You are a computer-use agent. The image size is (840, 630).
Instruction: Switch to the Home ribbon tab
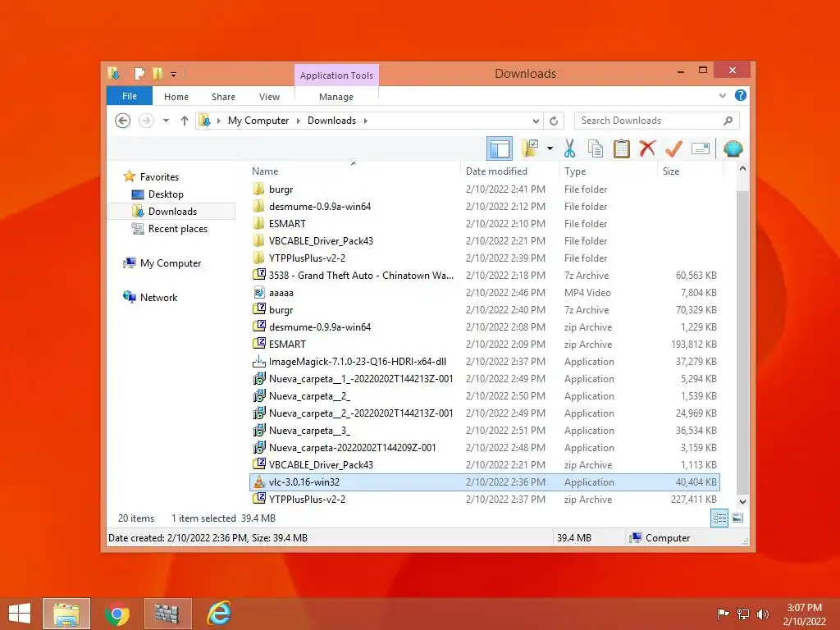pyautogui.click(x=176, y=97)
